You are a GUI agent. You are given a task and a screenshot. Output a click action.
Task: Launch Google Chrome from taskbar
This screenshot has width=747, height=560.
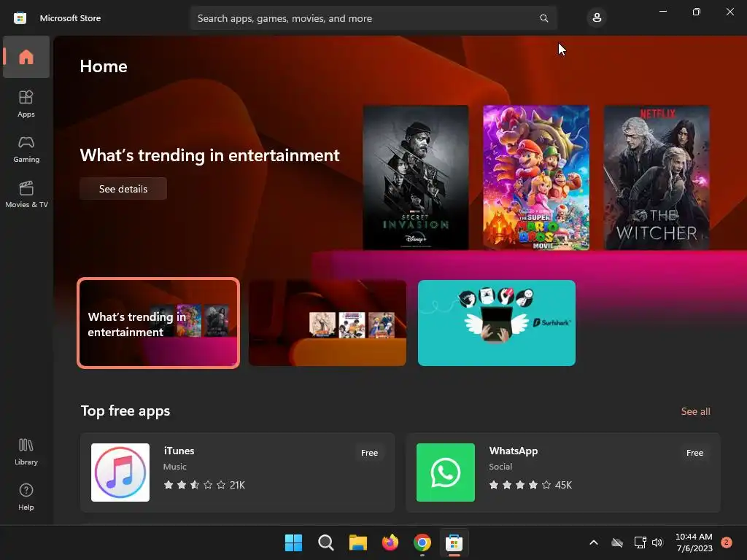[x=422, y=542]
